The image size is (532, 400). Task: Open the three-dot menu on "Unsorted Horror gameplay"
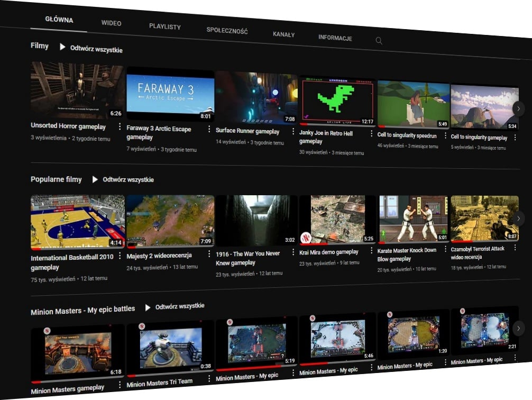click(119, 127)
